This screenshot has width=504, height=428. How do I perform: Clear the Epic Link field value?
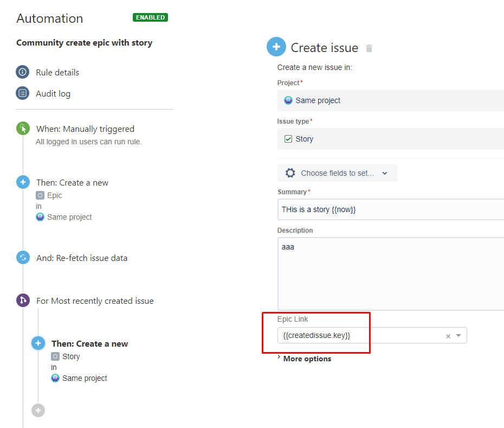448,336
